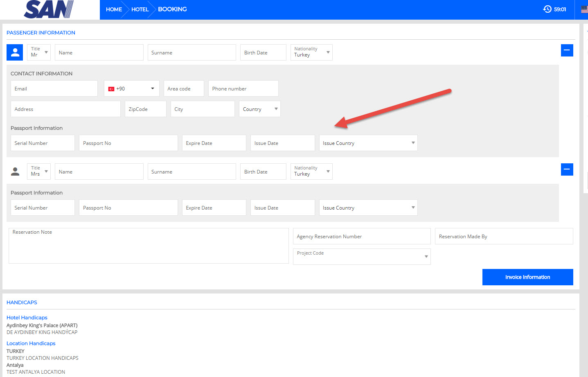This screenshot has height=377, width=588.
Task: Open the second passenger's Issue Country dropdown
Action: [x=368, y=208]
